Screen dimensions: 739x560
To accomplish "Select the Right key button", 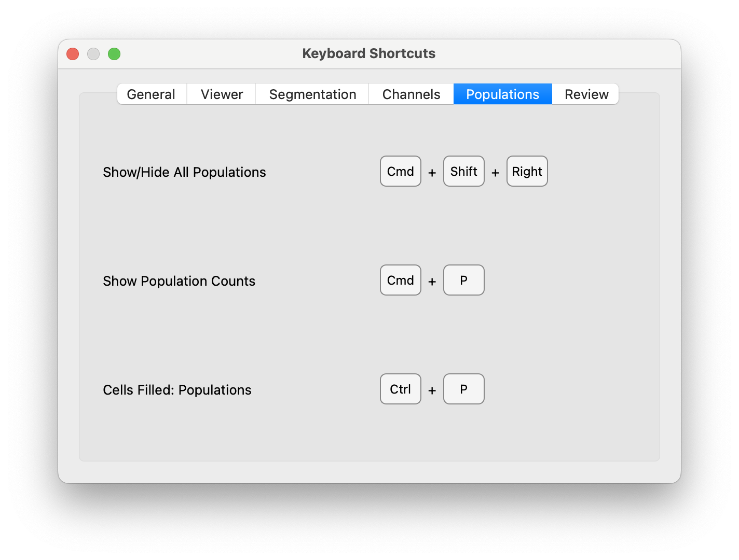I will coord(527,171).
